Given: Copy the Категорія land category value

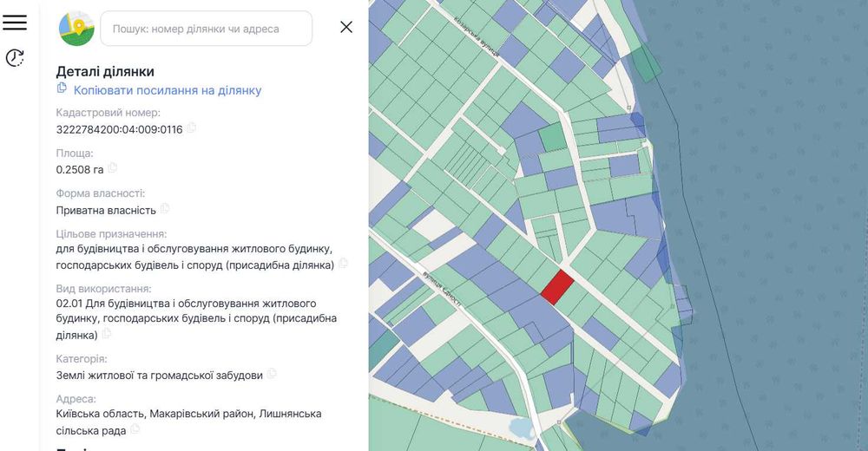Looking at the screenshot, I should (x=272, y=374).
